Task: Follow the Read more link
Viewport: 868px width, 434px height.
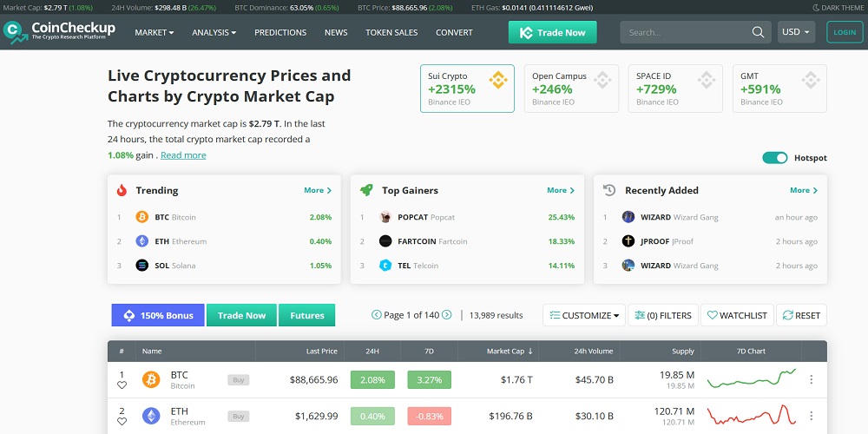Action: pos(183,155)
